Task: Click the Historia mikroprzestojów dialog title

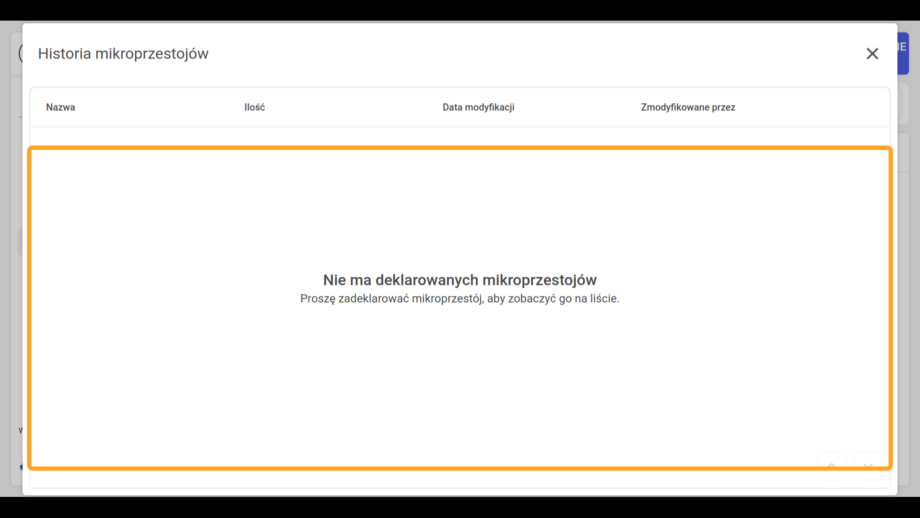Action: (123, 53)
